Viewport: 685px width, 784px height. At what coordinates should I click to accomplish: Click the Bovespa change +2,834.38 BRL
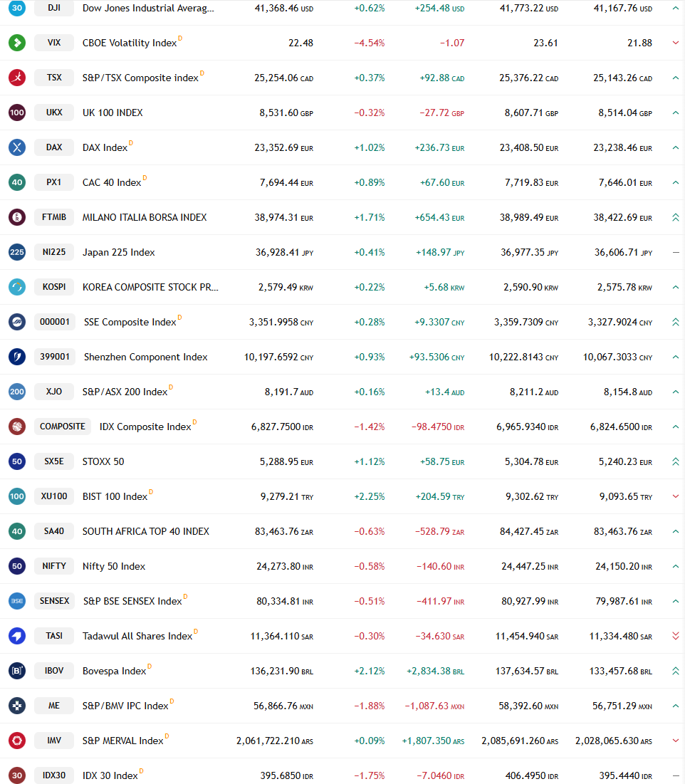[436, 671]
